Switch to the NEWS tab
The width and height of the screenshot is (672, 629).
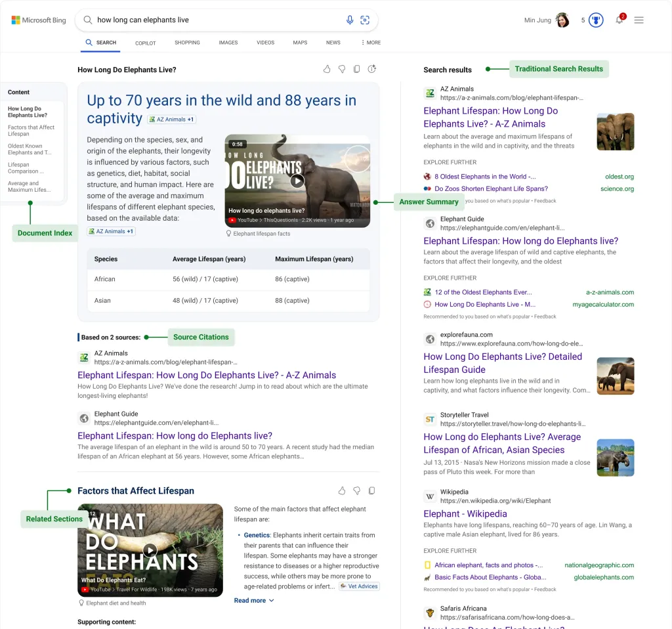333,43
